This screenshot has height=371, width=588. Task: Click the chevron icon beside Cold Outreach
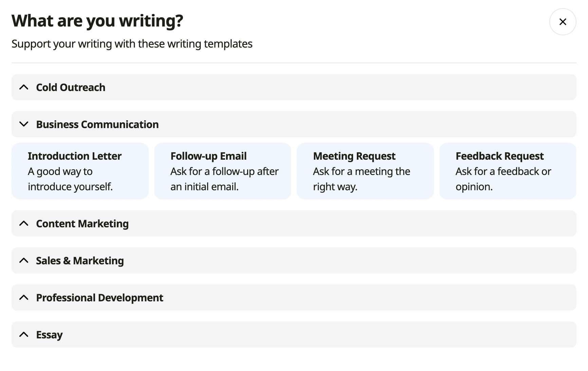click(24, 87)
